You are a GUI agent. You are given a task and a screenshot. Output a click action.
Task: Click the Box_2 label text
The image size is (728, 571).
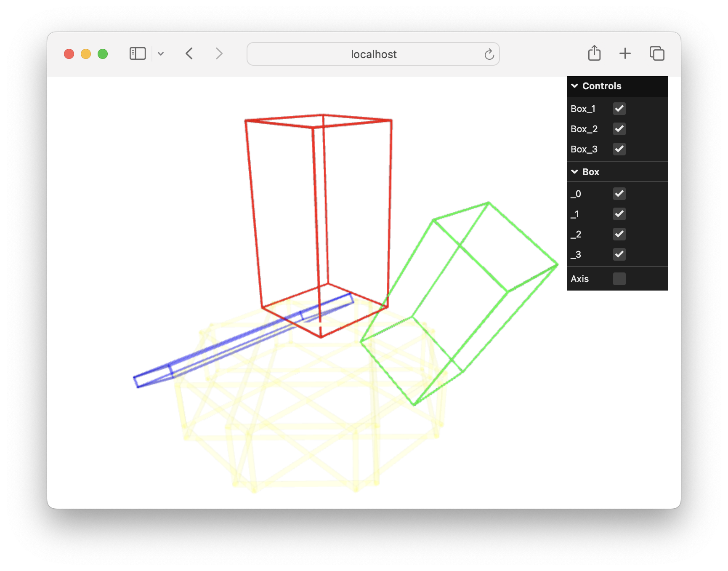584,129
